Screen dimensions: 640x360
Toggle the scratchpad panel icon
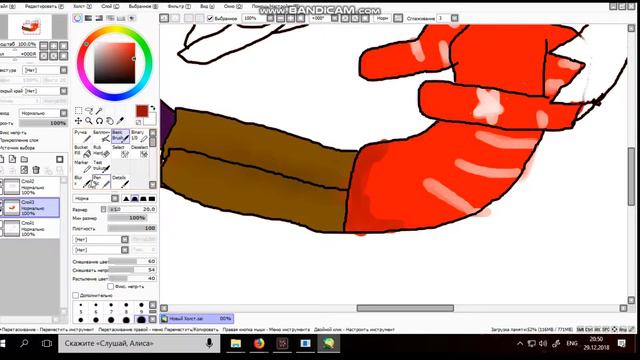(132, 18)
